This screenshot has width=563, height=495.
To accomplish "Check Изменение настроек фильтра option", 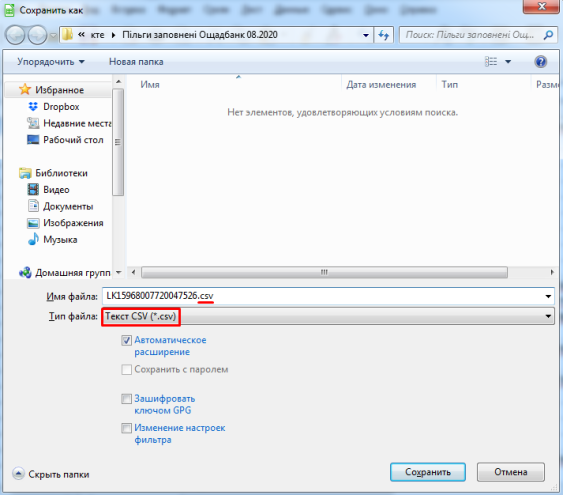I will tap(126, 428).
